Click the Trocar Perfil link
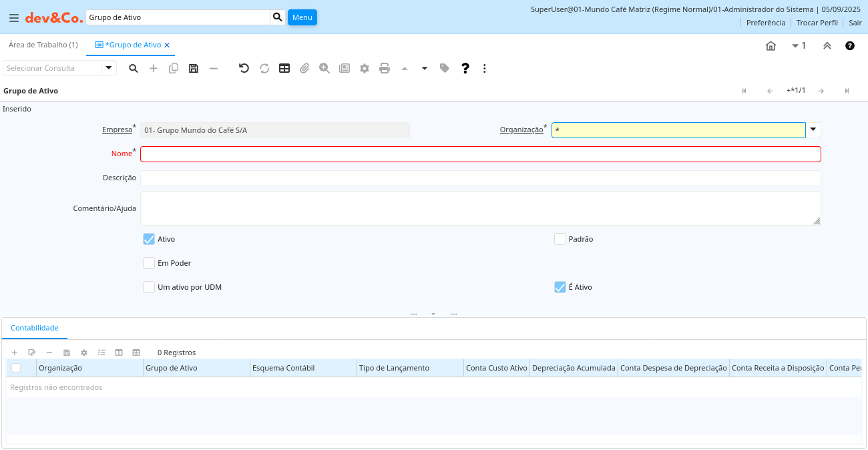The width and height of the screenshot is (868, 450). coord(817,23)
